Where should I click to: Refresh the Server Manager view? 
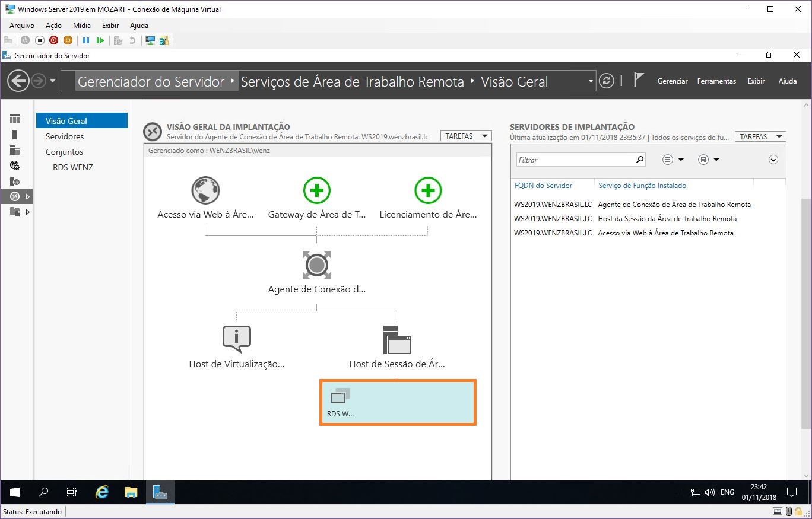tap(606, 81)
